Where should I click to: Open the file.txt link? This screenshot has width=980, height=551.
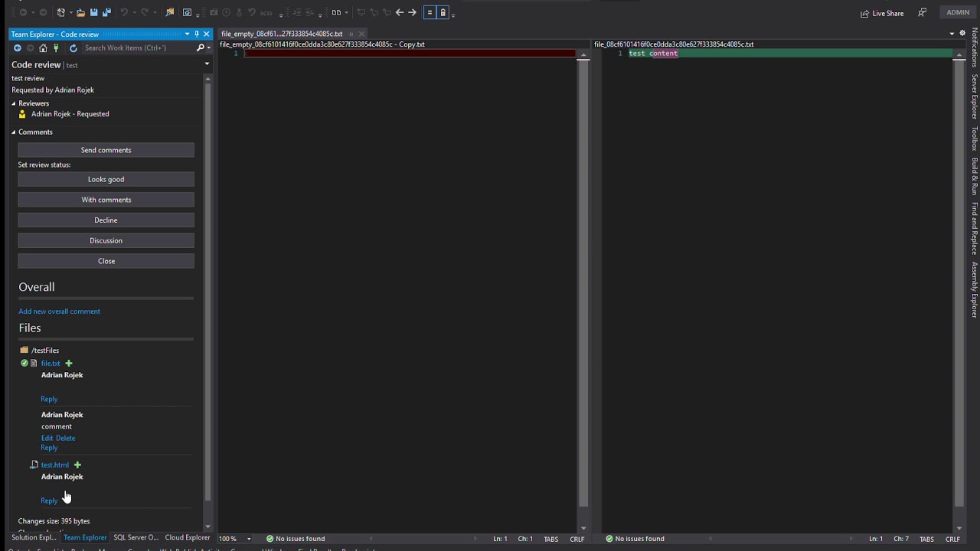point(51,364)
